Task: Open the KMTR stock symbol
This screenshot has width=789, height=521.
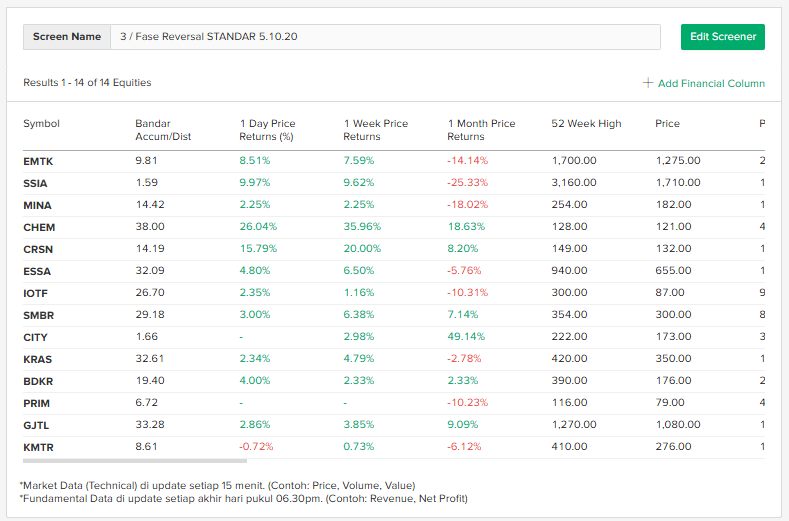Action: pos(37,447)
